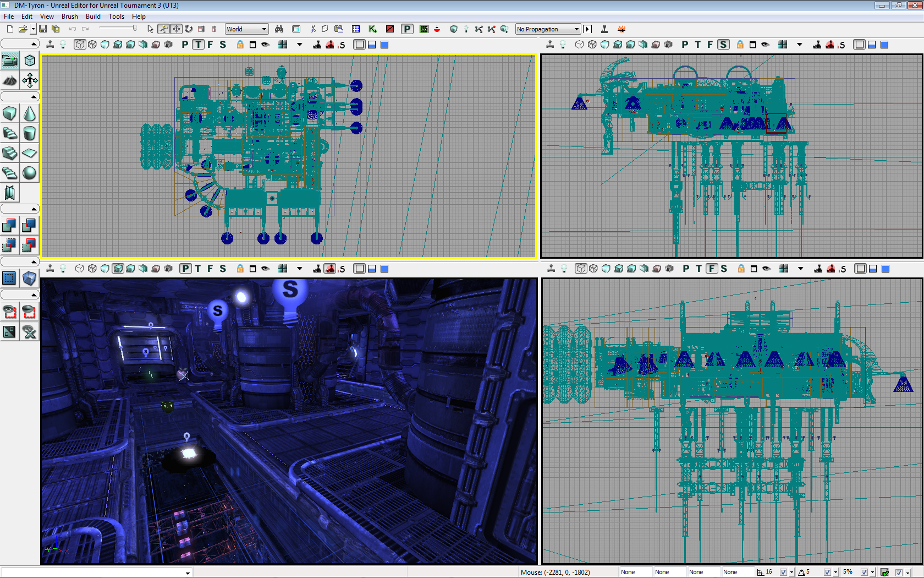Create a Spiral Staircase brush
Viewport: 924px width, 578px height.
coord(10,173)
